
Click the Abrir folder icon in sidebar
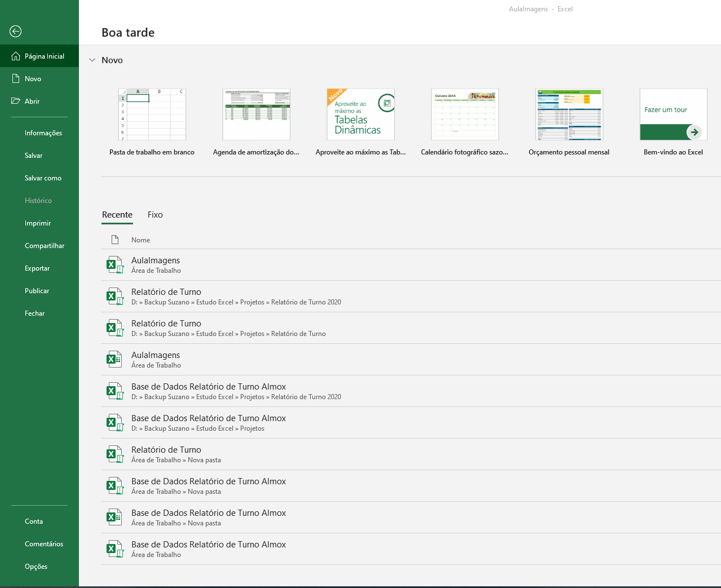tap(16, 101)
